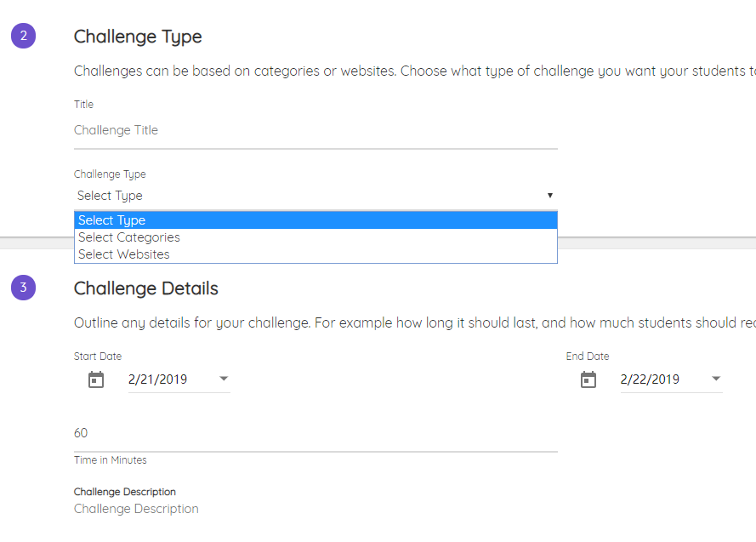Choose the Select Categories option
Screen dimensions: 756x542
(129, 237)
